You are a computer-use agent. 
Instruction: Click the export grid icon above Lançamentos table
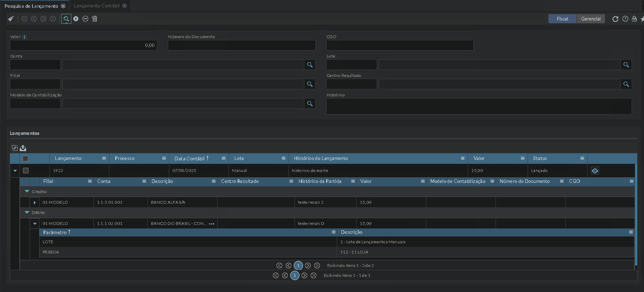click(23, 148)
